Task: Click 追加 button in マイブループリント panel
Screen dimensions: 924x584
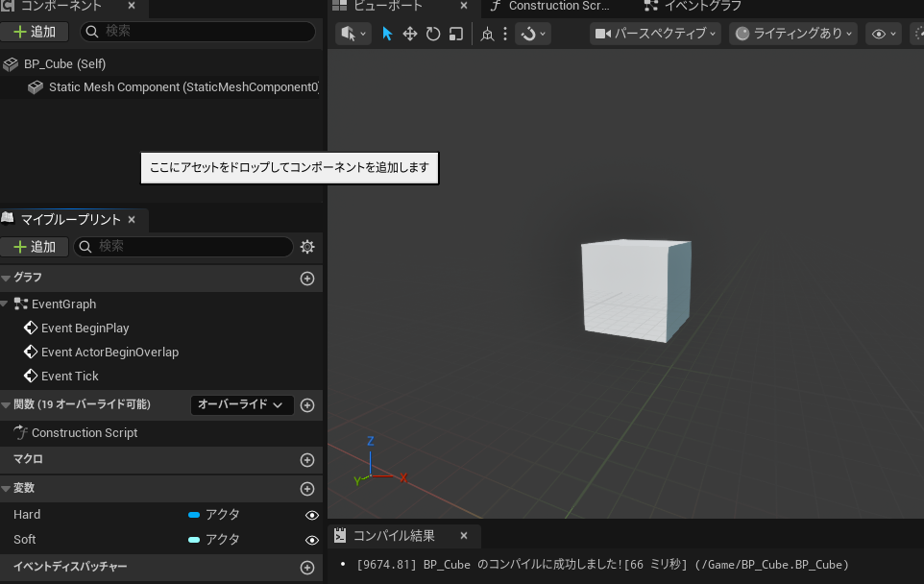Action: coord(35,246)
